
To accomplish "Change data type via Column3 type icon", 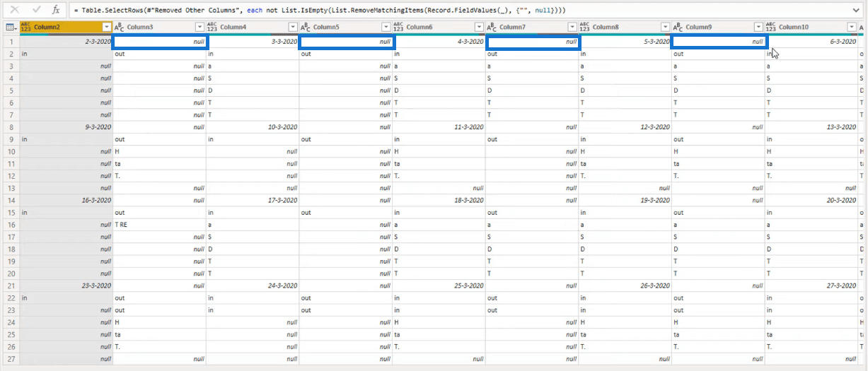I will pos(119,27).
